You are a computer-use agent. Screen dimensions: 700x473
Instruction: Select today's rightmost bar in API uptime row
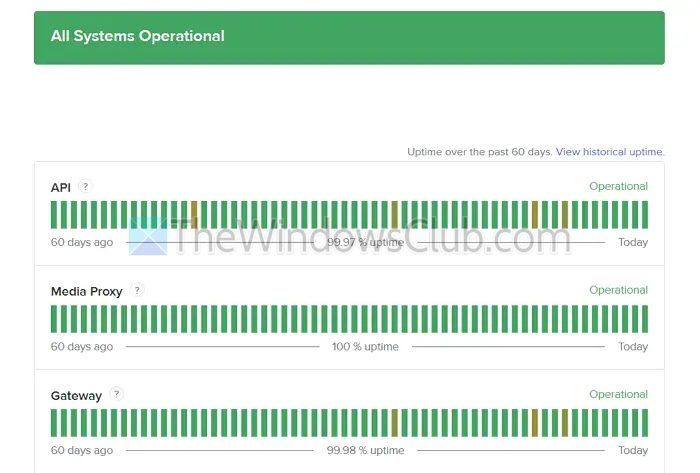644,214
